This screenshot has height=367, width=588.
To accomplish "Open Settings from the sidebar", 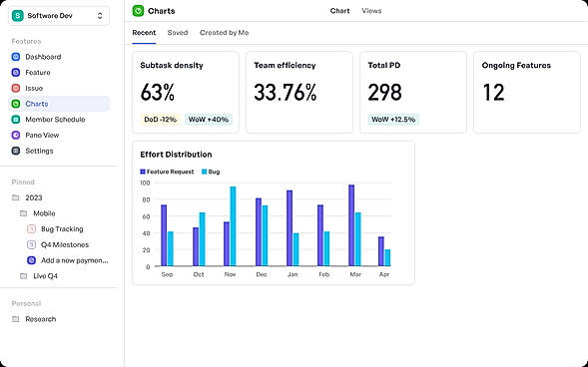I will tap(59, 151).
